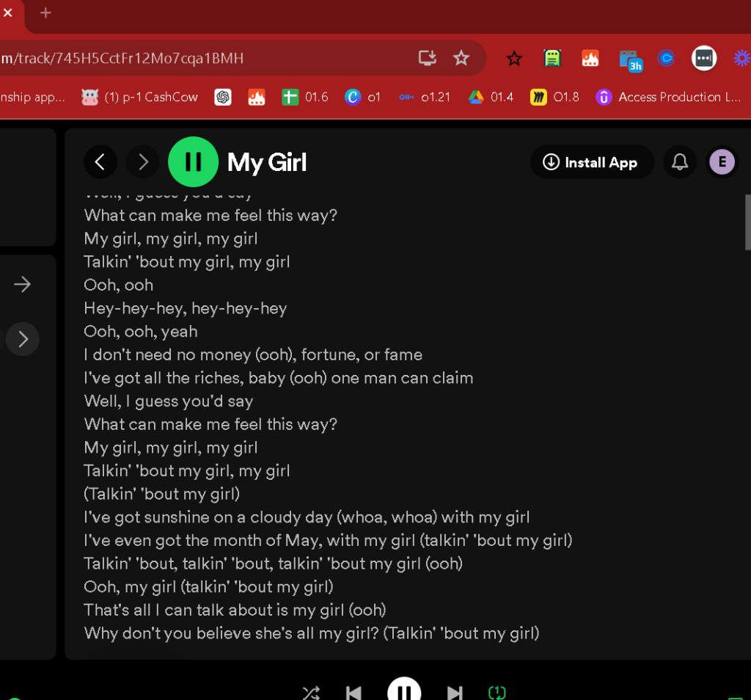Viewport: 751px width, 700px height.
Task: Open the 'O1.8' Miro bookmark
Action: coord(554,98)
